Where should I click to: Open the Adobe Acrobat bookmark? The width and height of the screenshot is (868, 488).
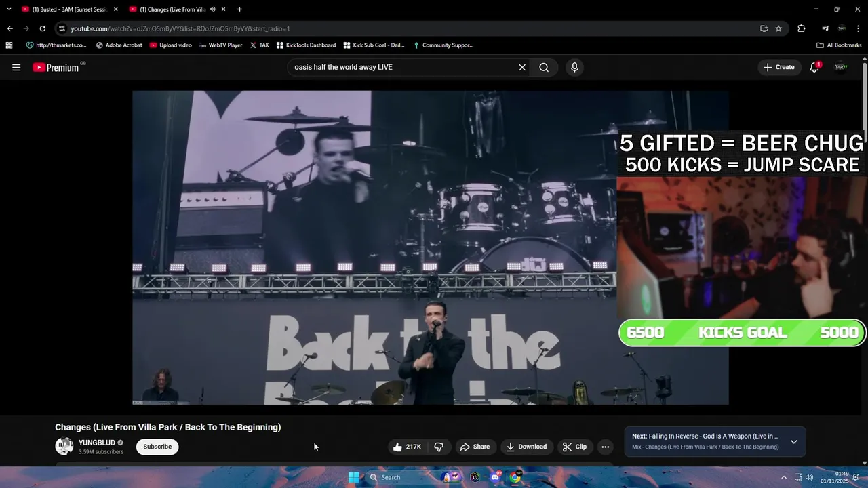click(x=119, y=45)
